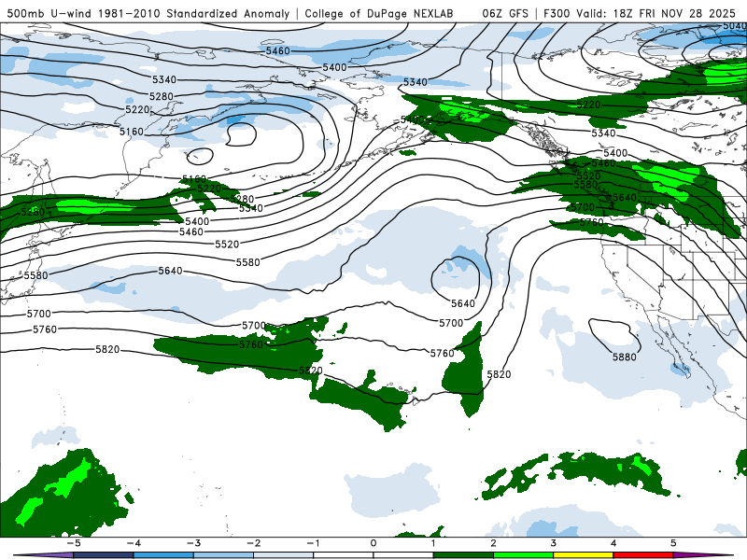Click the 0 legend value

(x=373, y=543)
